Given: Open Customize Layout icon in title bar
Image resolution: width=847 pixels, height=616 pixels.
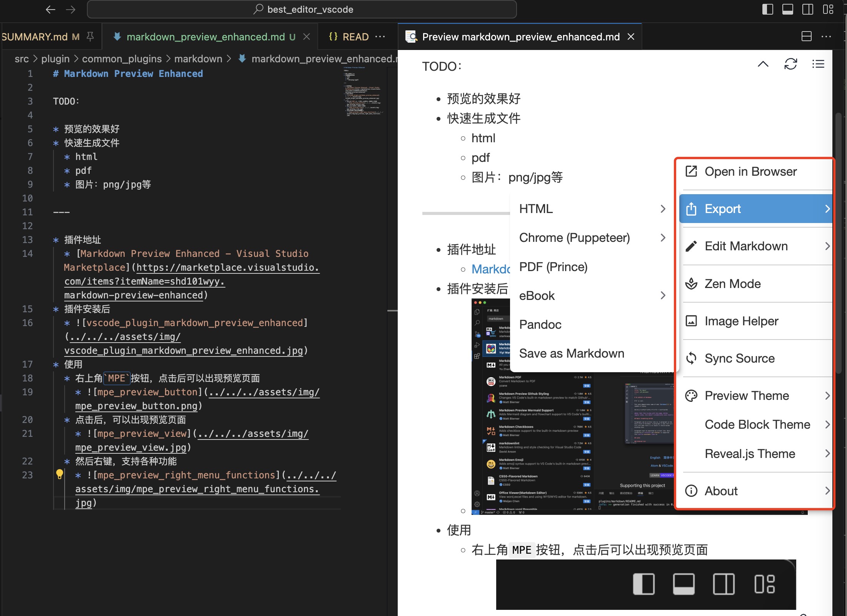Looking at the screenshot, I should click(x=828, y=9).
